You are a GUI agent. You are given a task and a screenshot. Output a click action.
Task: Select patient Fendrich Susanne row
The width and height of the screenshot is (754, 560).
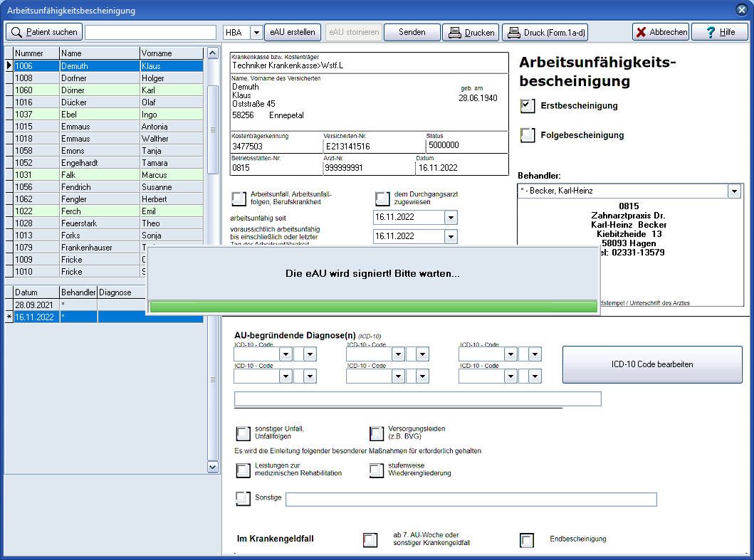[108, 187]
